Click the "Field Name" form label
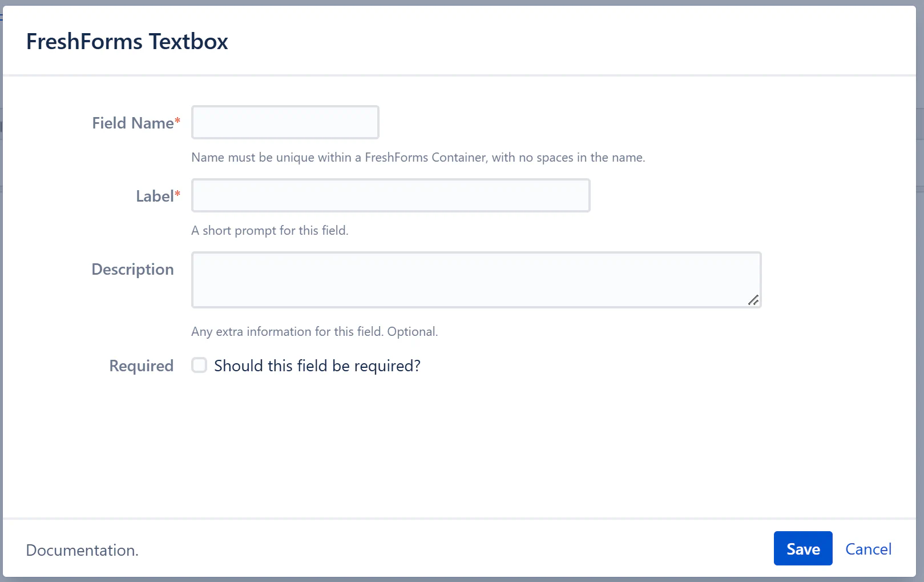The height and width of the screenshot is (582, 924). point(132,123)
